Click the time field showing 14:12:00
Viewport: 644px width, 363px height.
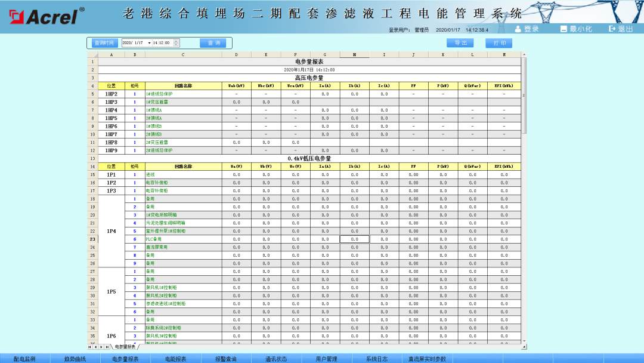point(163,43)
